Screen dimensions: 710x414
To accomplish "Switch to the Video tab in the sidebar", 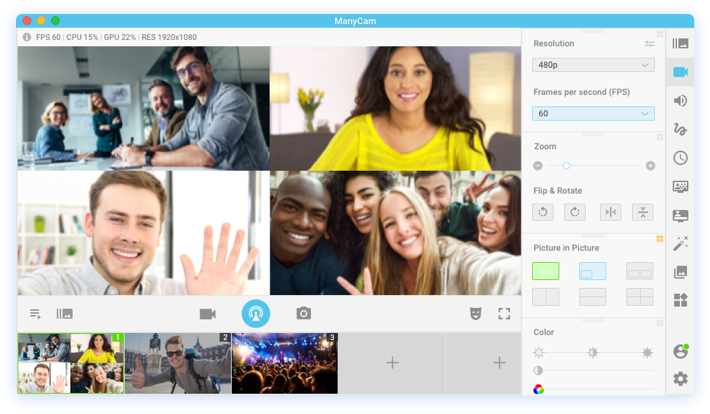I will [x=680, y=72].
